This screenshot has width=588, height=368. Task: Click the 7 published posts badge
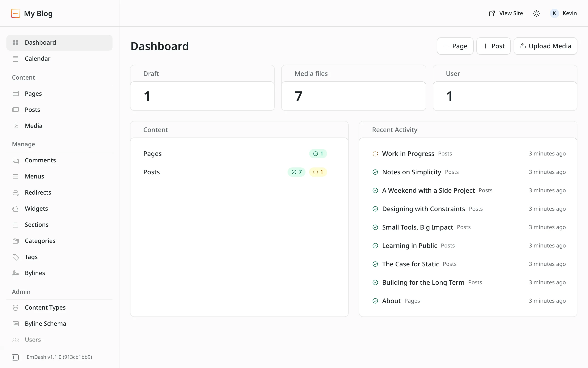pyautogui.click(x=297, y=172)
